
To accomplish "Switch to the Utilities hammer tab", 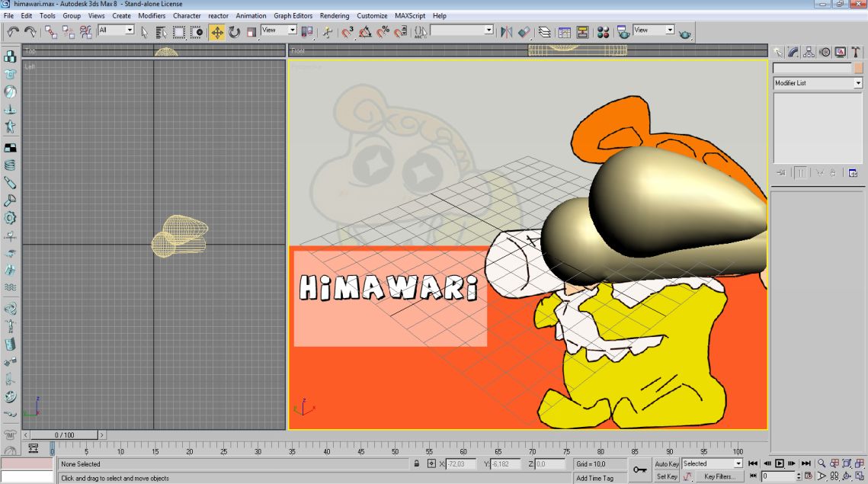I will [856, 52].
